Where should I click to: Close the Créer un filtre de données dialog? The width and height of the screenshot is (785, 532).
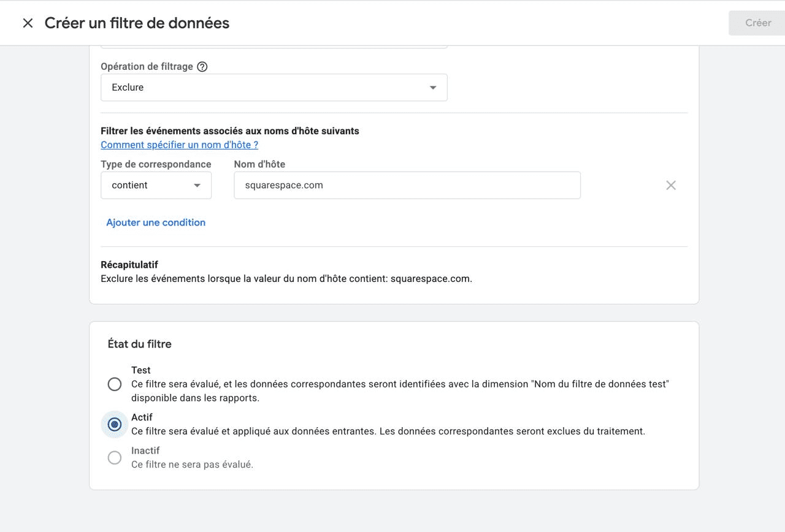click(28, 23)
